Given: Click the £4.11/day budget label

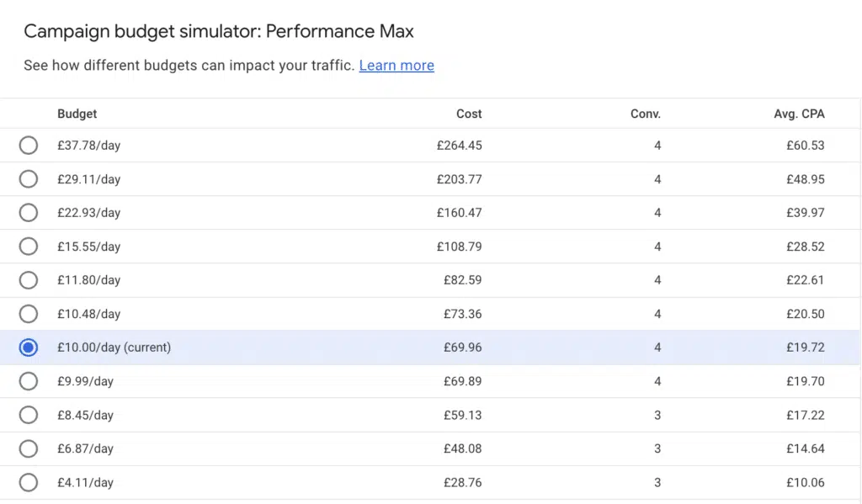Looking at the screenshot, I should point(85,483).
